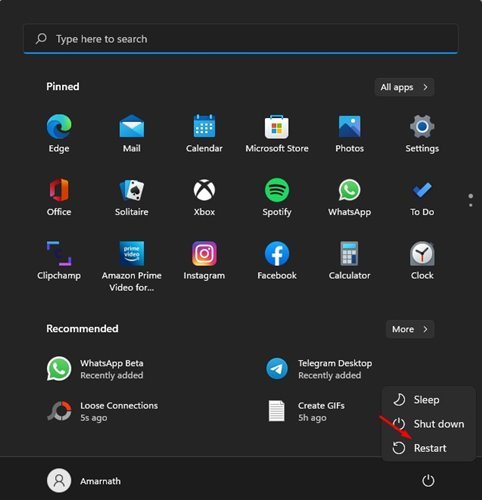Open the Edge browser app

click(x=59, y=133)
